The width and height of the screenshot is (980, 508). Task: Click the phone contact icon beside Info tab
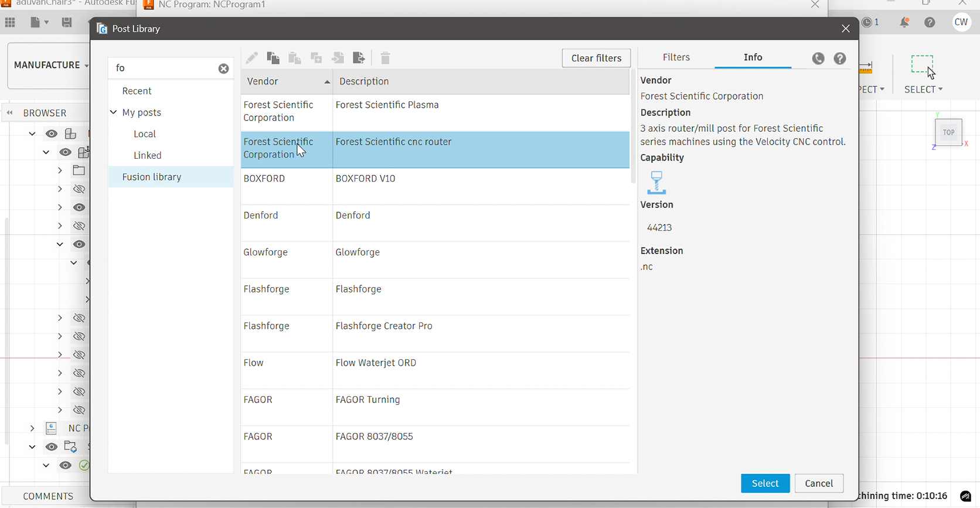tap(818, 58)
